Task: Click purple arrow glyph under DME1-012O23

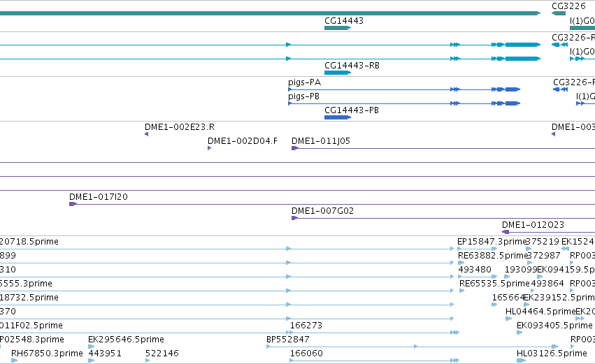Action: pos(506,232)
